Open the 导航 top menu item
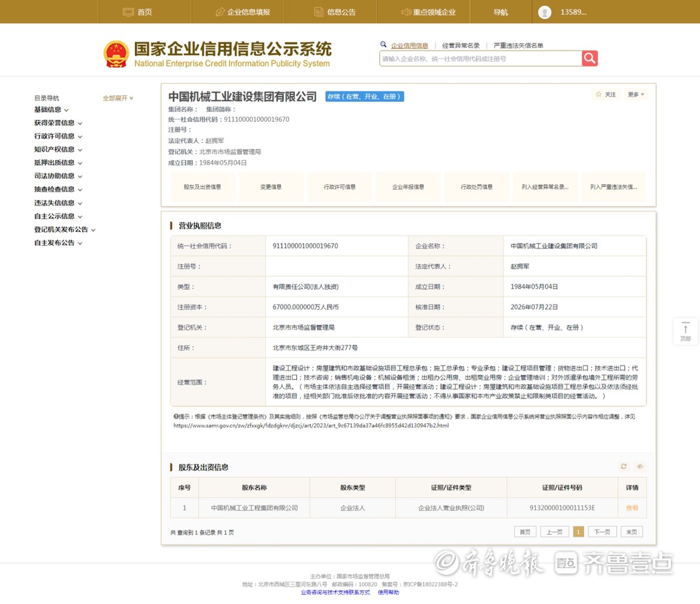The image size is (700, 604). (500, 12)
